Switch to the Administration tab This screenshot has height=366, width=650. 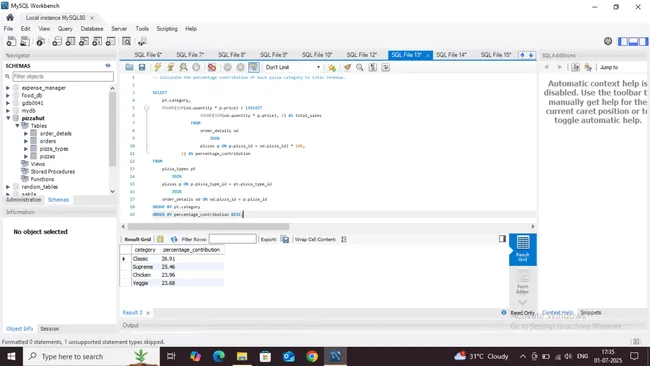[x=24, y=200]
